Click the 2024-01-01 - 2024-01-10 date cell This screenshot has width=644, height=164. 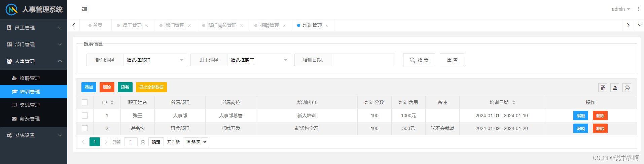tap(502, 116)
